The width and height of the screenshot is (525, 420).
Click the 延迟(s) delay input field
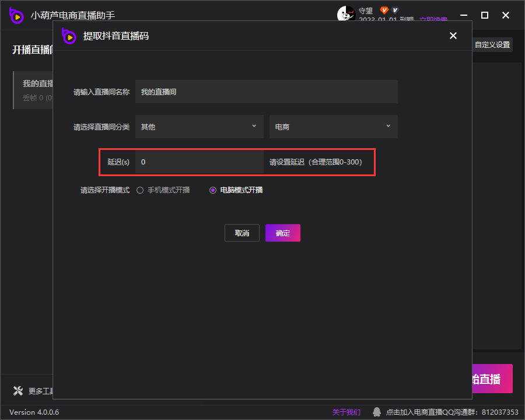click(199, 162)
